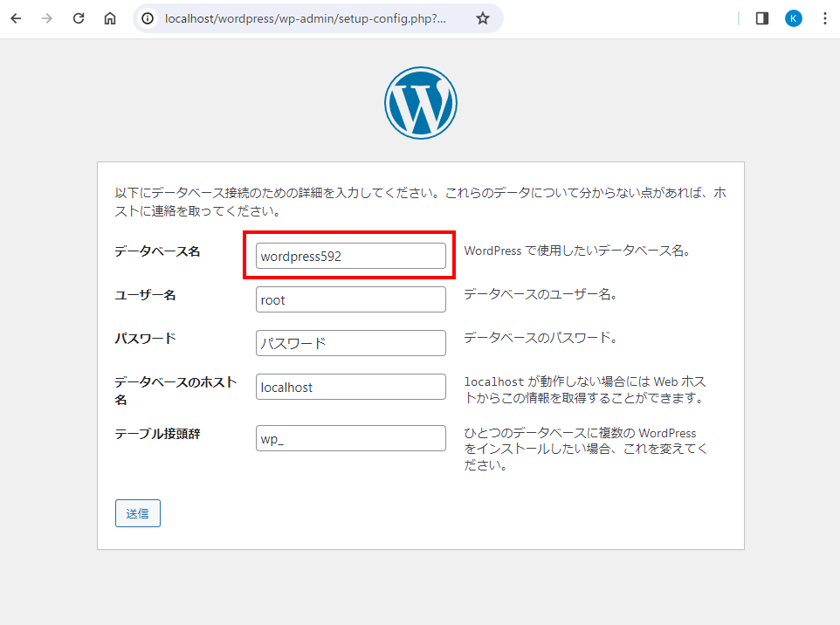
Task: Select the username field containing root
Action: [350, 299]
